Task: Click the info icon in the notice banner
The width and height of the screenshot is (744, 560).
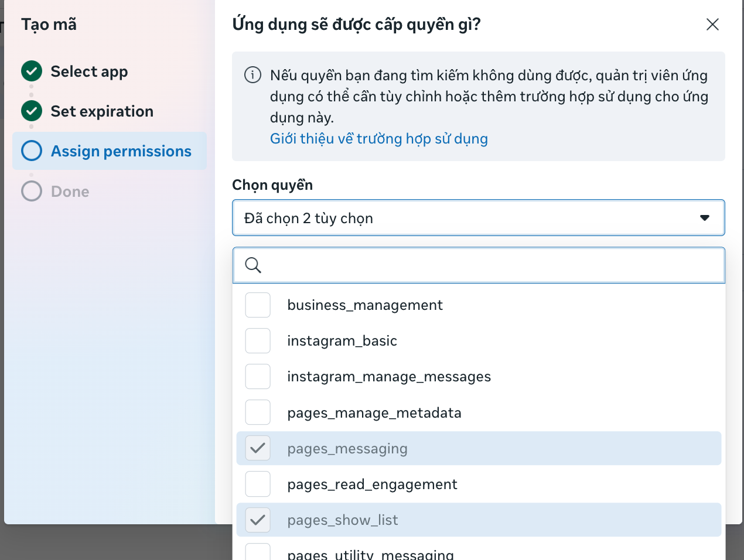Action: 252,75
